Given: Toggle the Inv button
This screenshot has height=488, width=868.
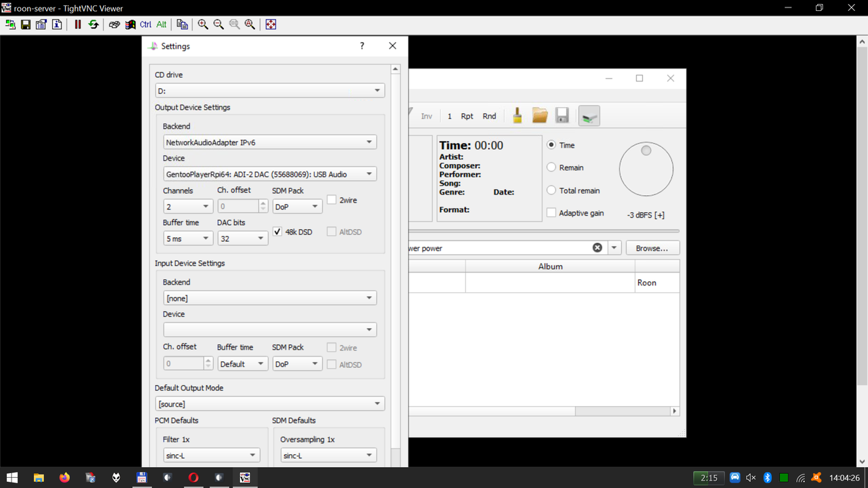Looking at the screenshot, I should (x=427, y=116).
